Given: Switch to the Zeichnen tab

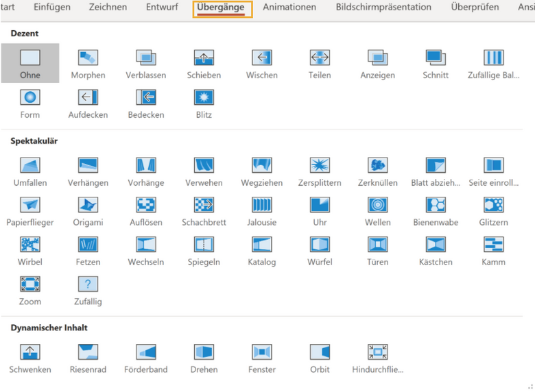Looking at the screenshot, I should tap(108, 7).
